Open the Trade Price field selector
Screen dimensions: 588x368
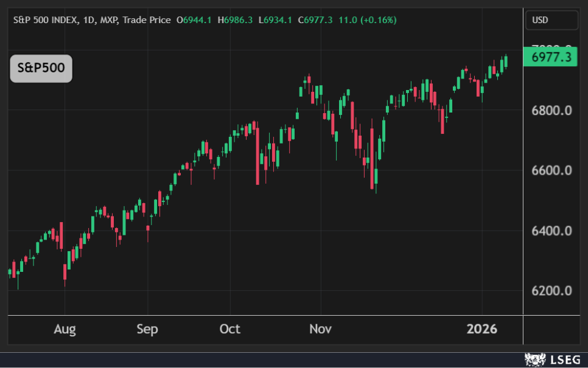coord(147,20)
